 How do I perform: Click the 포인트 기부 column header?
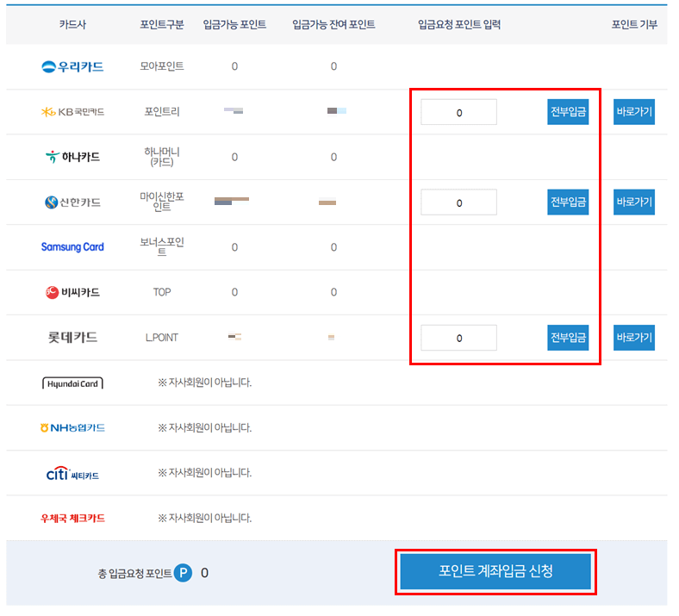(x=634, y=24)
